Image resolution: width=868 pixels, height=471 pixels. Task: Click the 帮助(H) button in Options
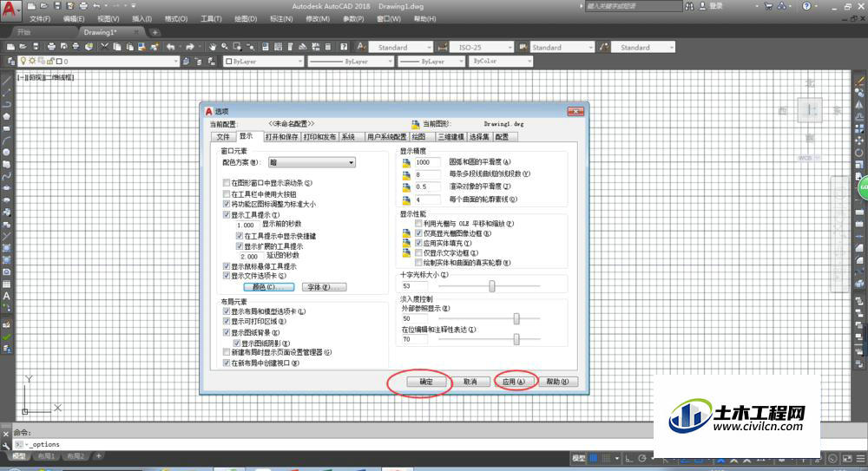(x=557, y=382)
